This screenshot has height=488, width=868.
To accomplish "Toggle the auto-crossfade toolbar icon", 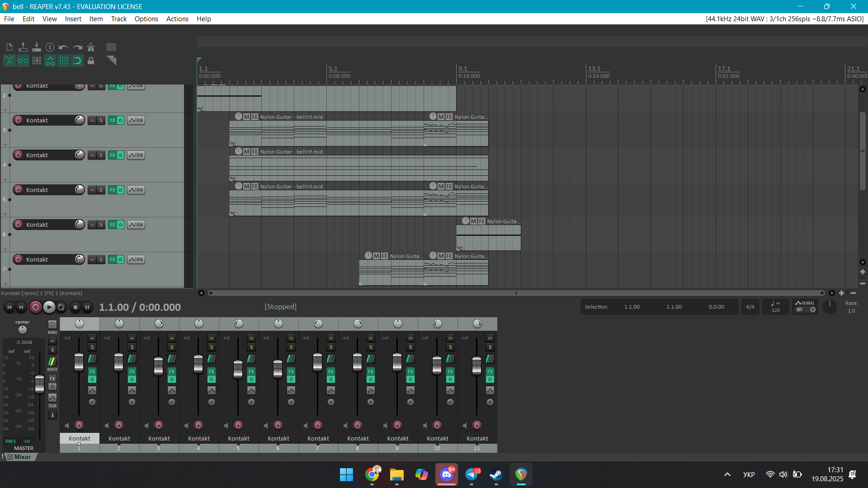I will point(9,61).
